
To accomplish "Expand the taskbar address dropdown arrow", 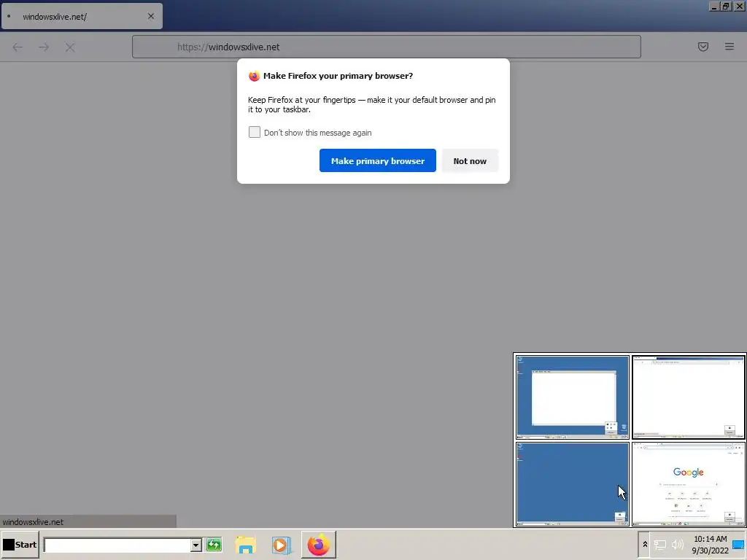I will tap(196, 545).
